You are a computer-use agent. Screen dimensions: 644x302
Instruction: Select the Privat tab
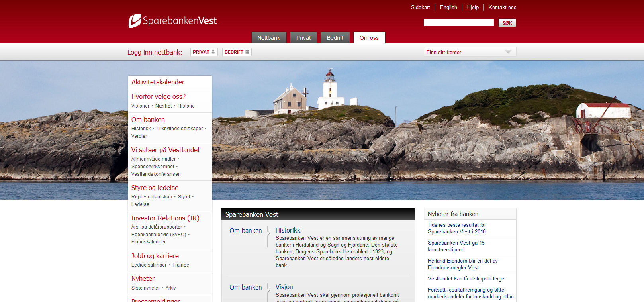[x=303, y=38]
